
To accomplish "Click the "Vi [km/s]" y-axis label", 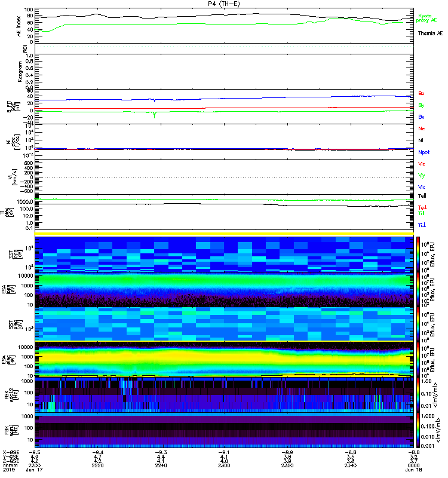I will [x=14, y=177].
